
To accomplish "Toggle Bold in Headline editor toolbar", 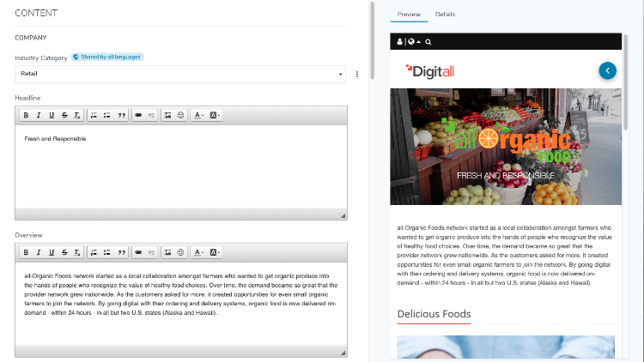I will [26, 115].
